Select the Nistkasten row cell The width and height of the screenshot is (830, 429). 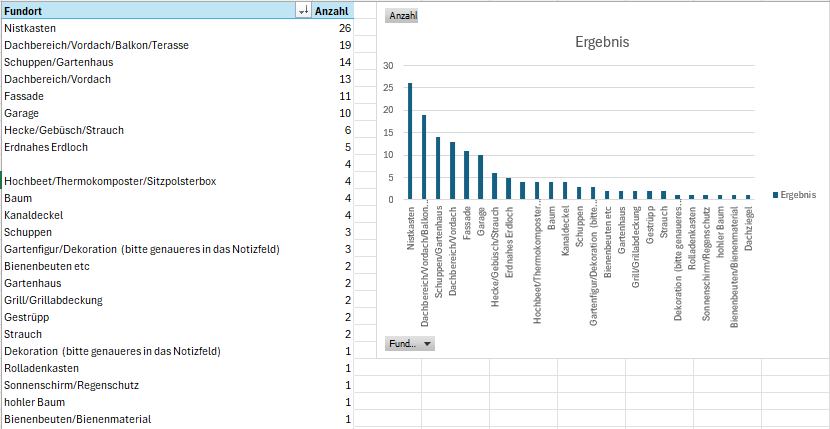click(157, 28)
